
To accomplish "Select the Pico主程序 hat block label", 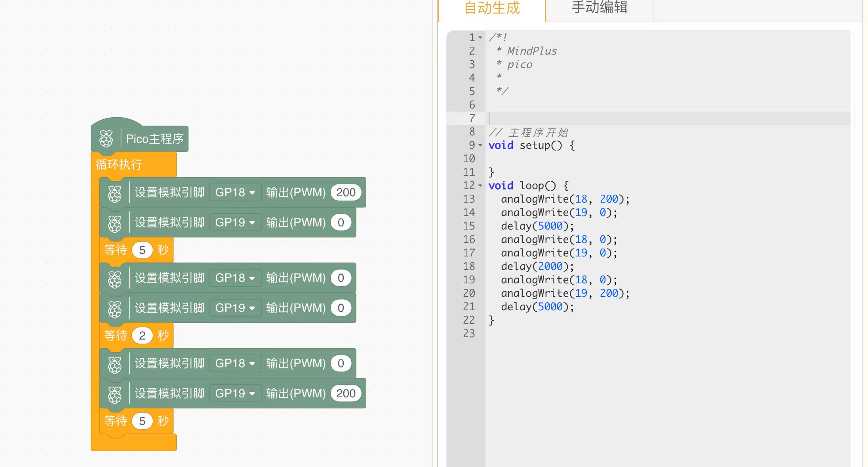I will (154, 139).
